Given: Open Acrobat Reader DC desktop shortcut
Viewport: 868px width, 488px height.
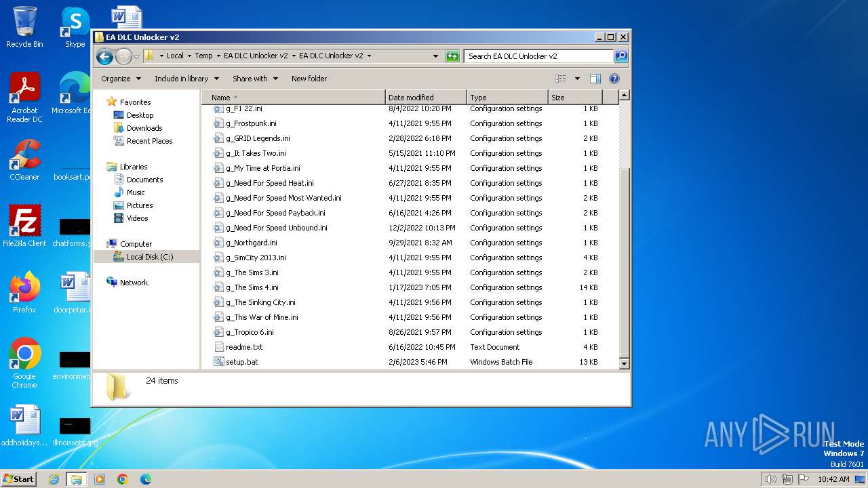Looking at the screenshot, I should point(24,98).
